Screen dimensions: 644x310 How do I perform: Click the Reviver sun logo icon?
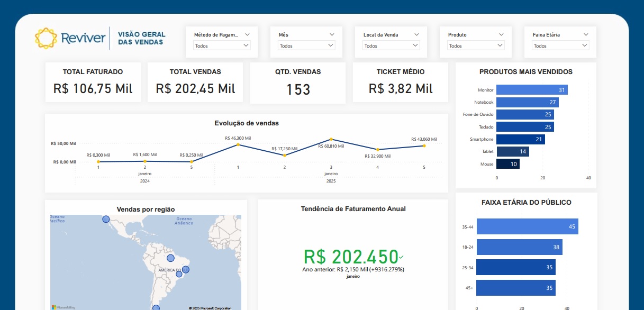46,38
